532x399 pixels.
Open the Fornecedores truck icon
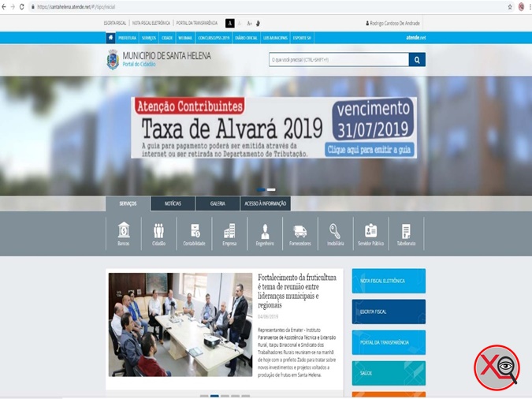tap(300, 233)
